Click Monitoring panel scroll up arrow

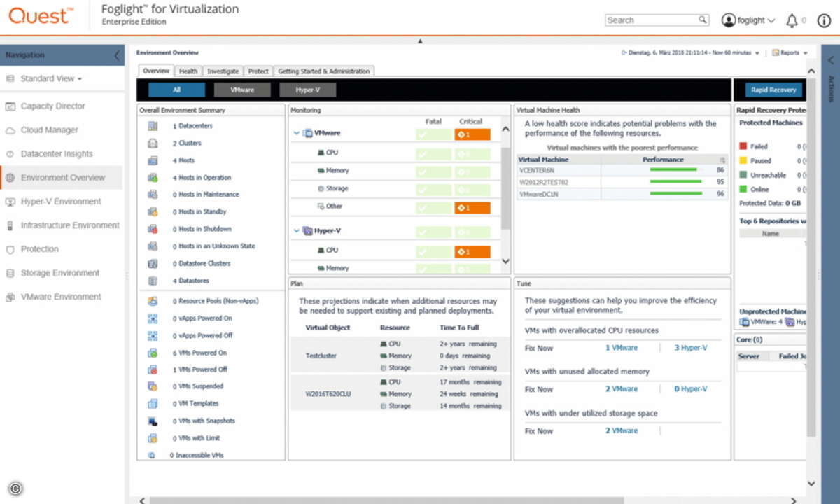click(x=506, y=129)
